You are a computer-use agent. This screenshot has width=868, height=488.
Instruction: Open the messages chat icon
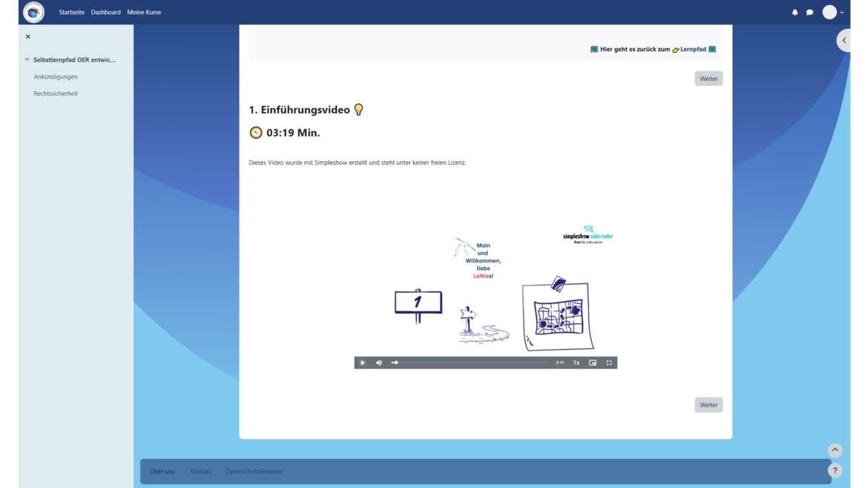809,12
